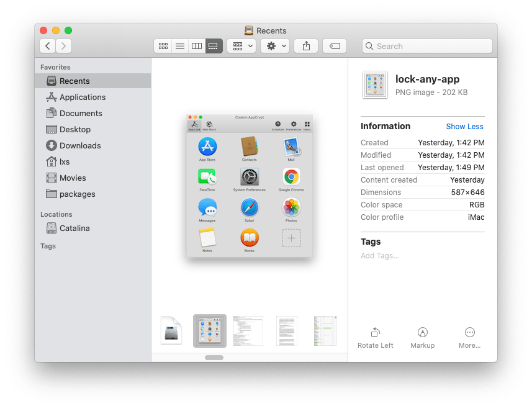This screenshot has width=532, height=408.
Task: Switch to column view
Action: [197, 46]
